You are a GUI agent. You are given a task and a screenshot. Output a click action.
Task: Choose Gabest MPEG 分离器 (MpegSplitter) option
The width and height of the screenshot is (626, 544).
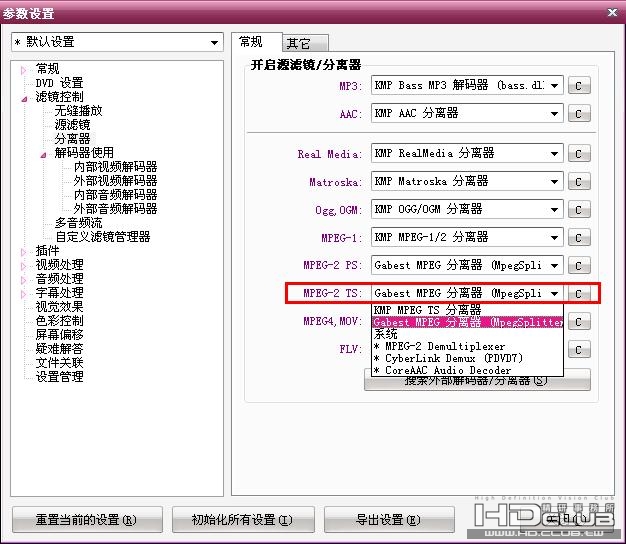point(467,322)
